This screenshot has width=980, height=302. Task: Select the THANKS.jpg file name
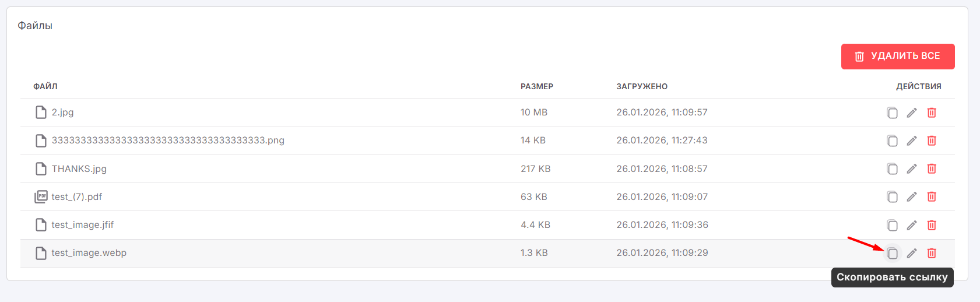79,169
